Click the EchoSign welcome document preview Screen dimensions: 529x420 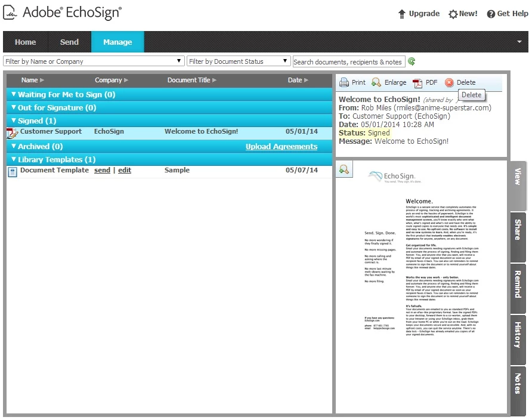tap(422, 287)
